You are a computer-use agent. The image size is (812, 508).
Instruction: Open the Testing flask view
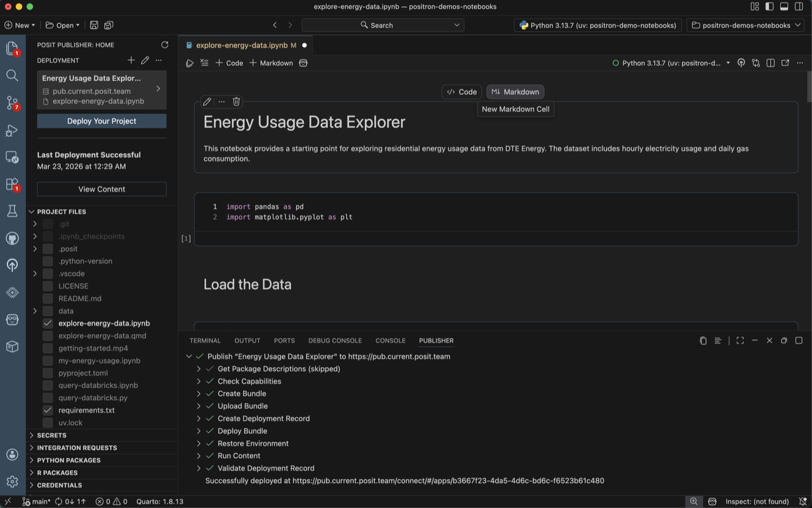(12, 211)
